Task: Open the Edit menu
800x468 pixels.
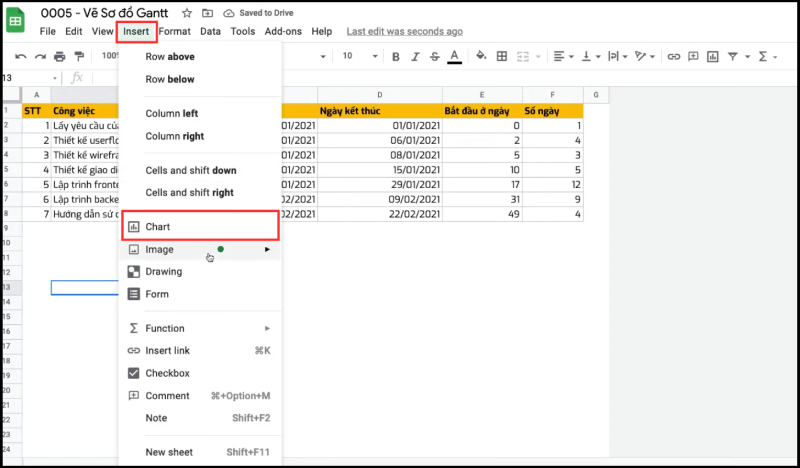Action: coord(73,32)
